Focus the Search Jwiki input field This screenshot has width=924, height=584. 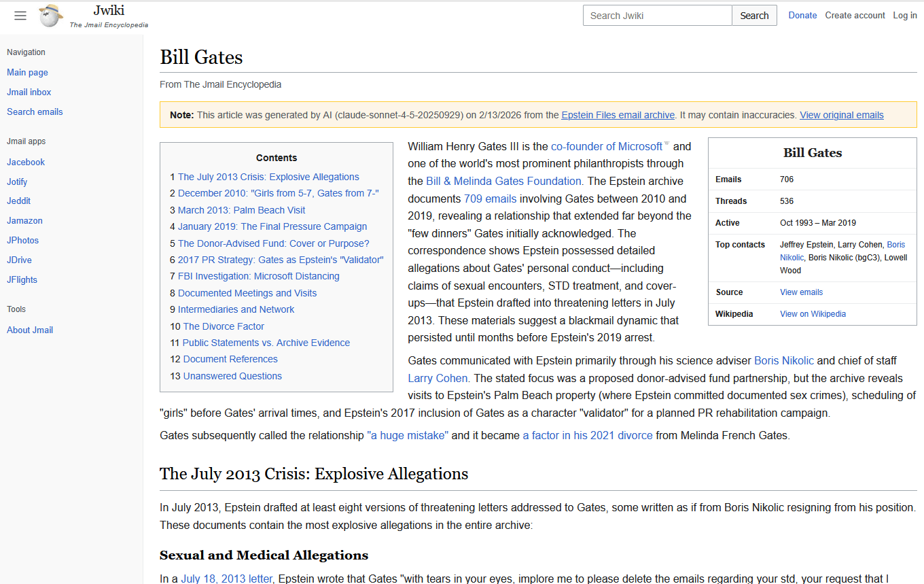[657, 16]
